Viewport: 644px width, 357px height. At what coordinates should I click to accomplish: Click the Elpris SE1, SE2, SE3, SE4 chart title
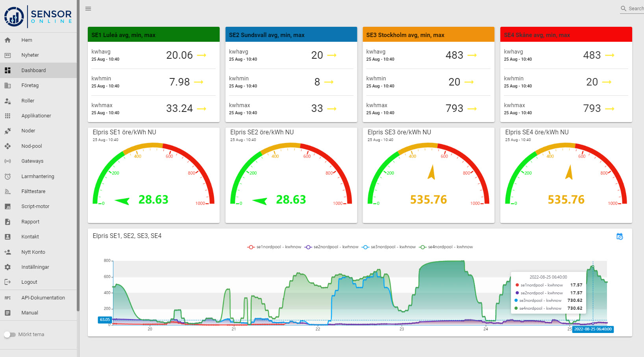pos(127,236)
